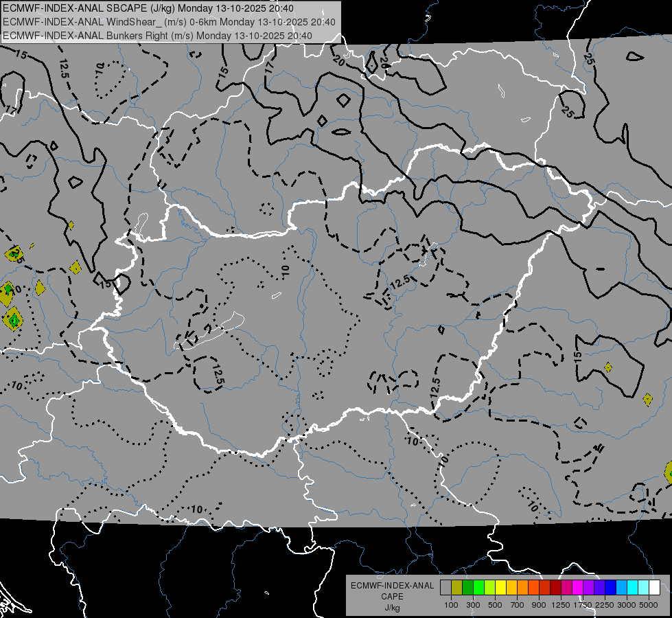672x618 pixels.
Task: Click the 2250 legend tick label
Action: (x=605, y=605)
